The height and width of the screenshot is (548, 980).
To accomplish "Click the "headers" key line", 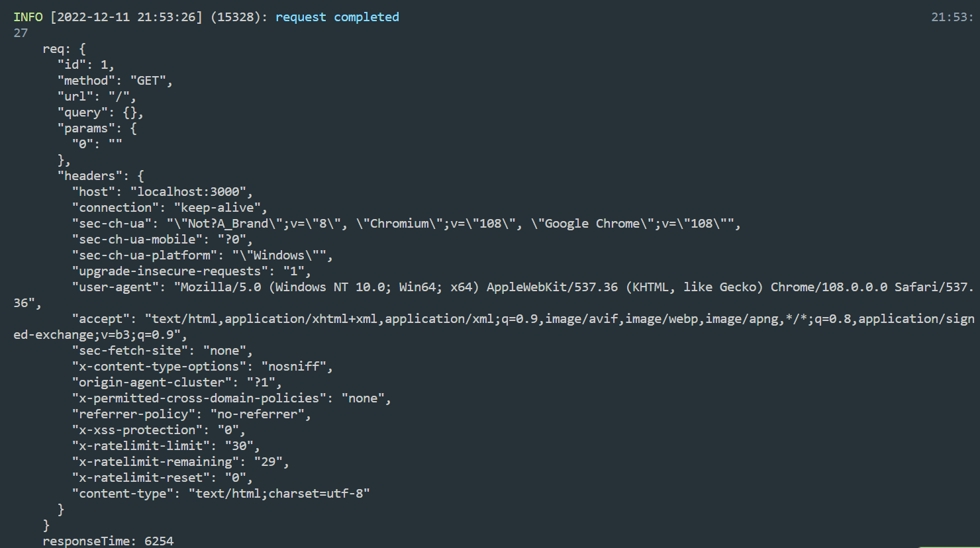I will click(101, 176).
